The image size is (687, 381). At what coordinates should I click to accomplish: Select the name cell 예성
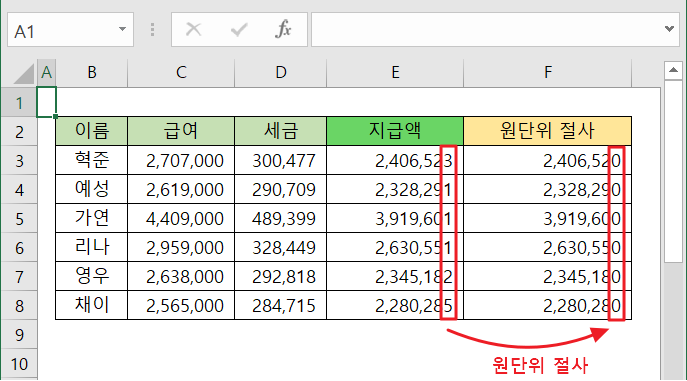pos(92,189)
